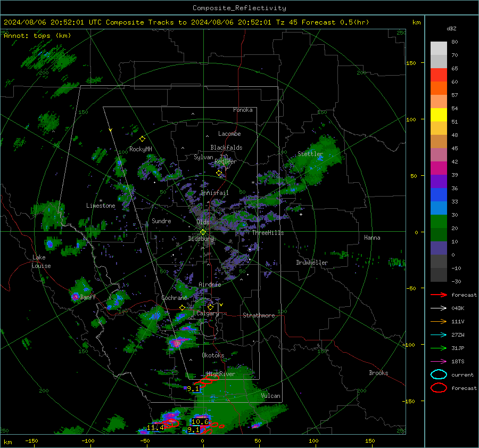Screen dimensions: 479x448
Task: Choose the orange swatch between 60 and 57 dBZ
Action: point(439,88)
